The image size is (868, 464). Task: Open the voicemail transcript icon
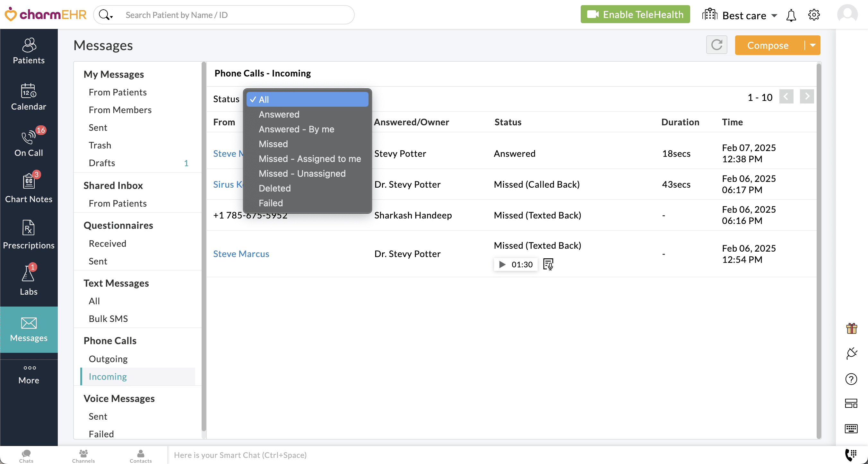[x=548, y=264]
